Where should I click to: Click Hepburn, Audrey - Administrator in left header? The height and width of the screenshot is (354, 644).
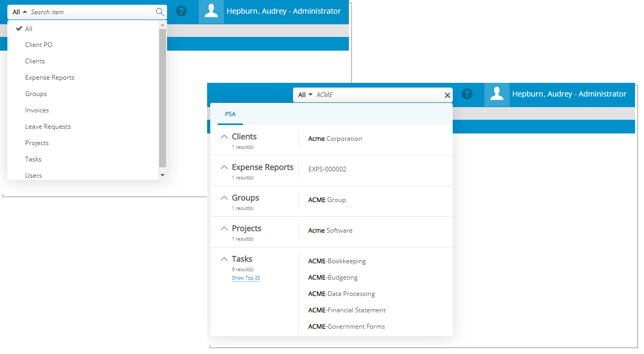284,11
